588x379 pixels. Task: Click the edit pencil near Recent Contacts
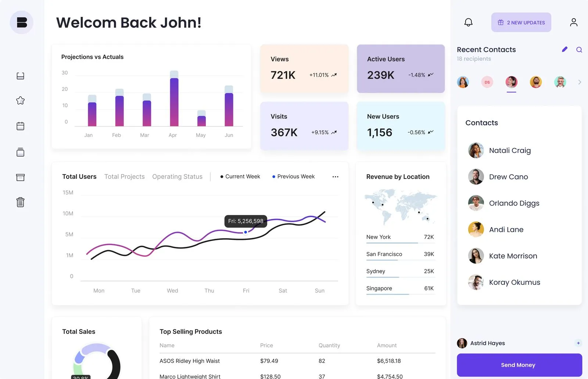coord(565,49)
